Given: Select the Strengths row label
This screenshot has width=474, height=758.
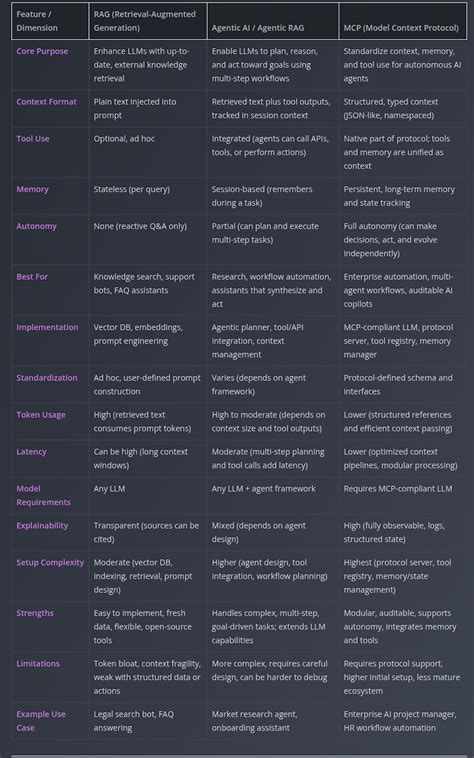Looking at the screenshot, I should pos(35,613).
